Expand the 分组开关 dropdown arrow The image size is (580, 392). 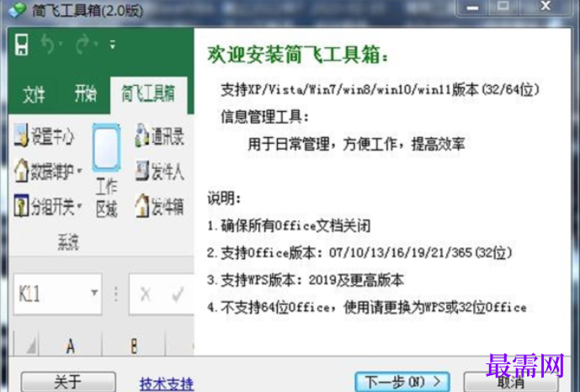pos(79,207)
